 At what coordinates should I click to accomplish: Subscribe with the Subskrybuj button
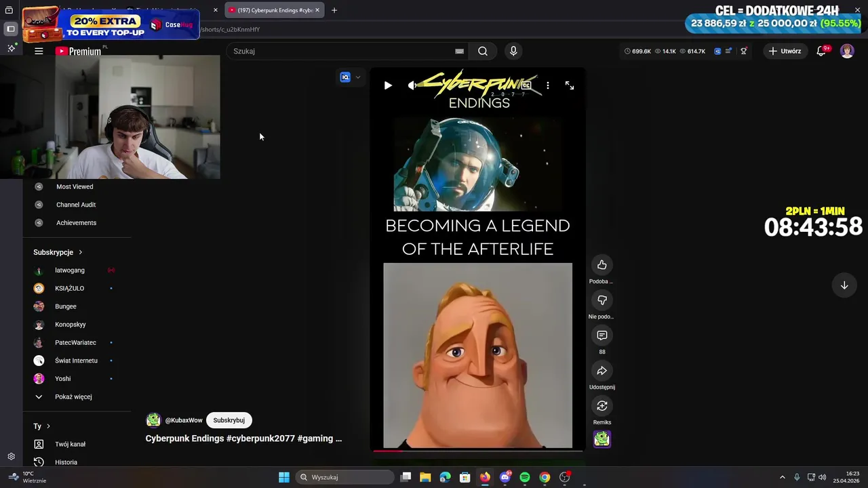[229, 420]
